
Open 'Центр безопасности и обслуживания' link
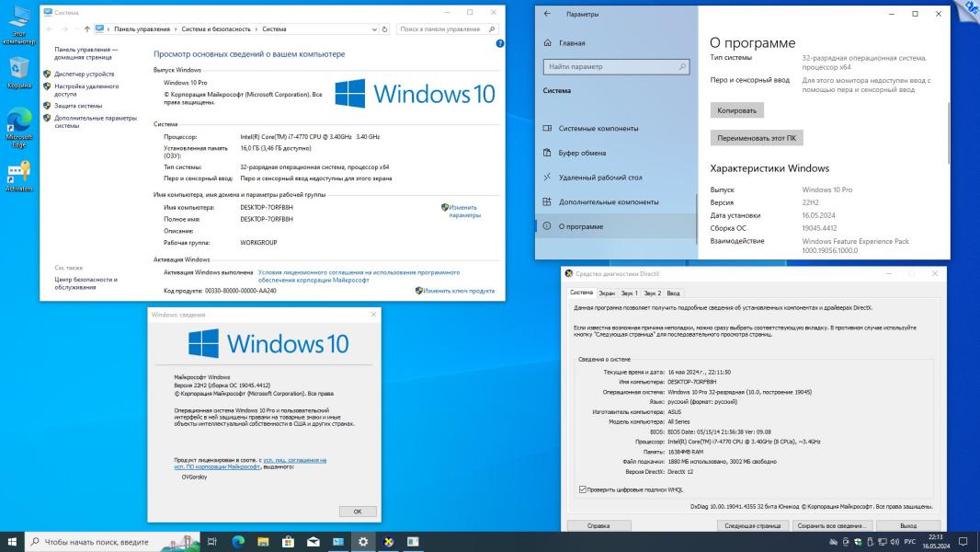point(85,283)
